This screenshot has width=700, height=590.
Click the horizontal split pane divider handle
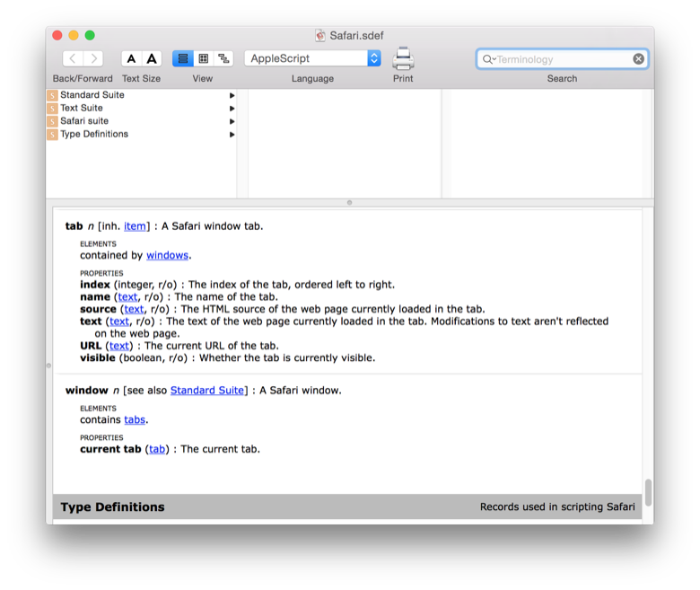[x=350, y=203]
